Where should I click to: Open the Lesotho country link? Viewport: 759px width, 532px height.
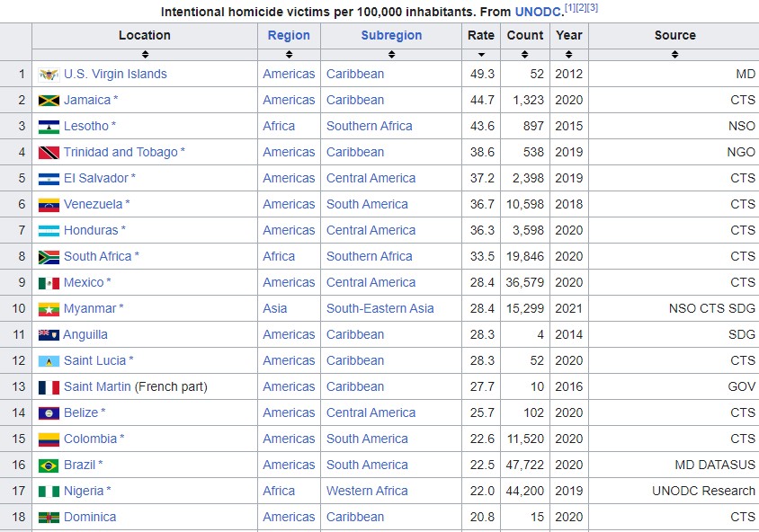pos(86,126)
